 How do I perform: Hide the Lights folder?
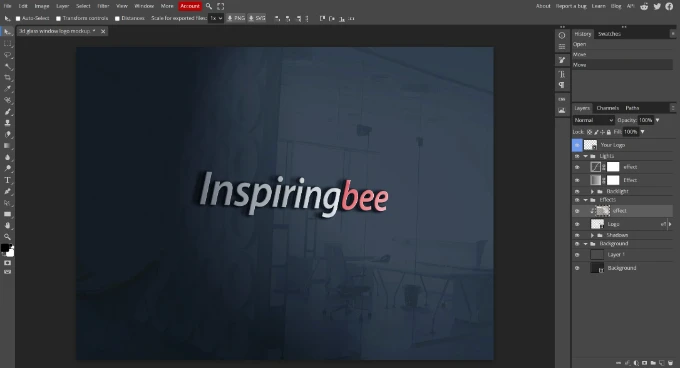[577, 156]
